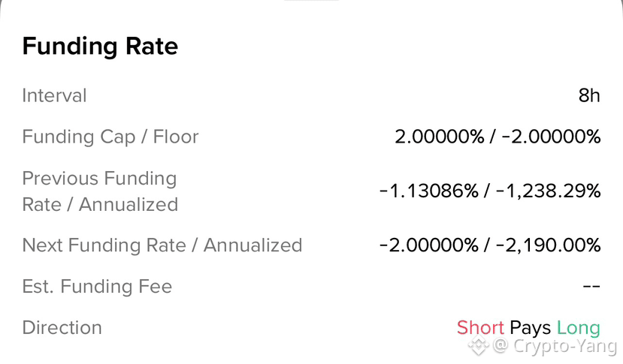Select Next Funding Rate / Annualized label

click(x=162, y=245)
